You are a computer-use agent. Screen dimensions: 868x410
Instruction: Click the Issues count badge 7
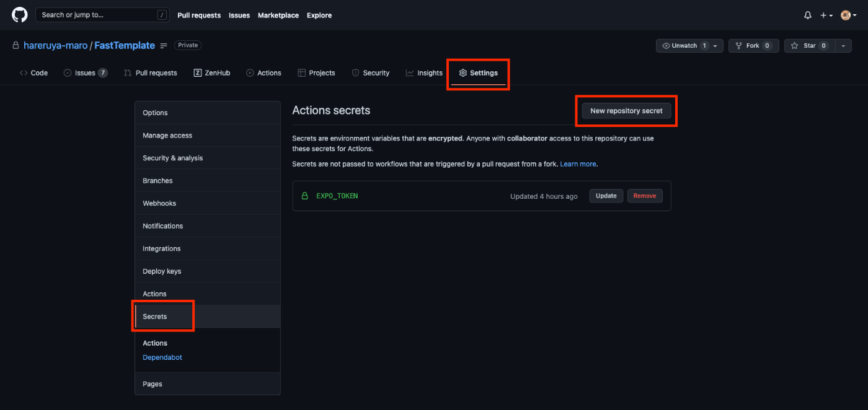pyautogui.click(x=102, y=73)
